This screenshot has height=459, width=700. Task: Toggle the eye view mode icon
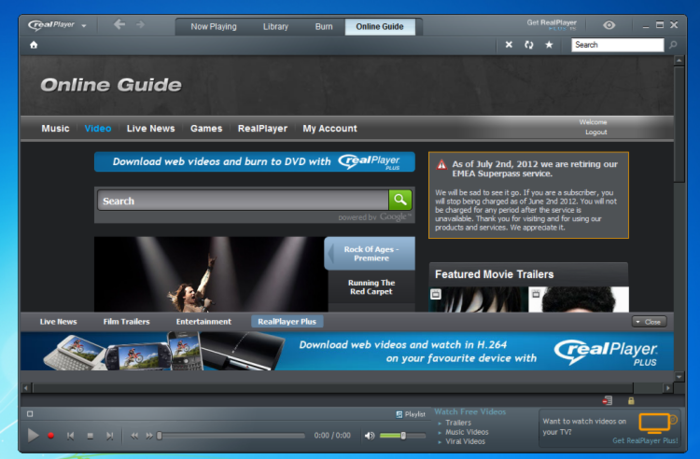click(x=610, y=25)
